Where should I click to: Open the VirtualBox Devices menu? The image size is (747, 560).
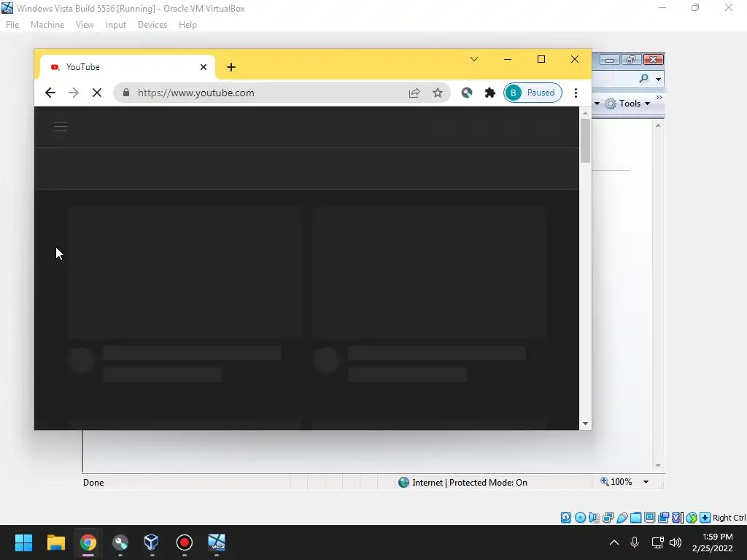click(152, 25)
